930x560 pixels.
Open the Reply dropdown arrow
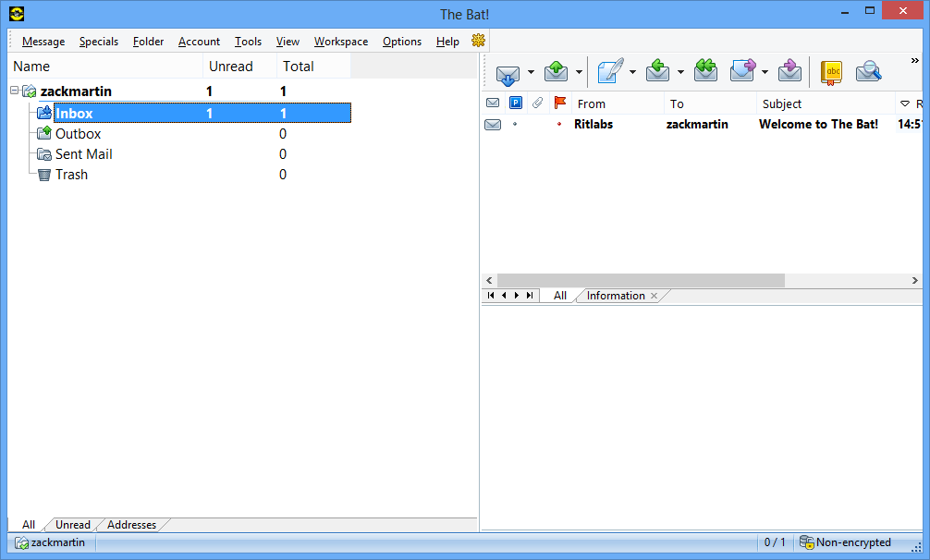[x=681, y=72]
